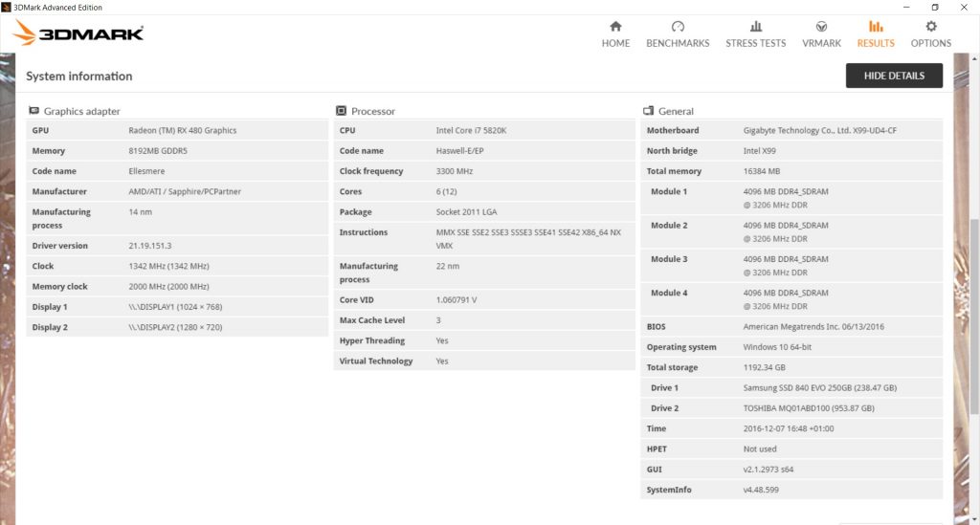Viewport: 980px width, 525px height.
Task: Select the Windows 10 64-bit value
Action: pos(777,347)
